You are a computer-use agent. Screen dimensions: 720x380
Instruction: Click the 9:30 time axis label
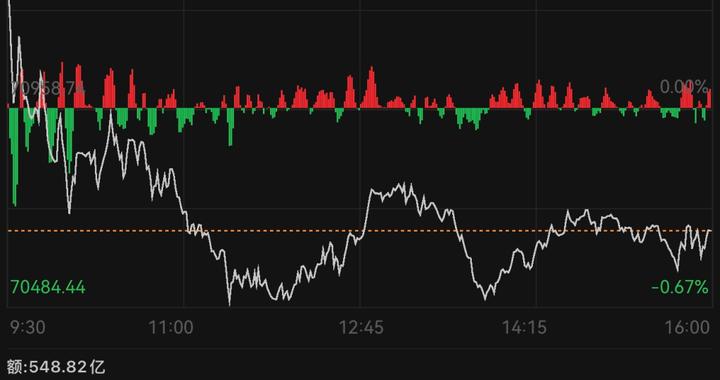tap(28, 328)
